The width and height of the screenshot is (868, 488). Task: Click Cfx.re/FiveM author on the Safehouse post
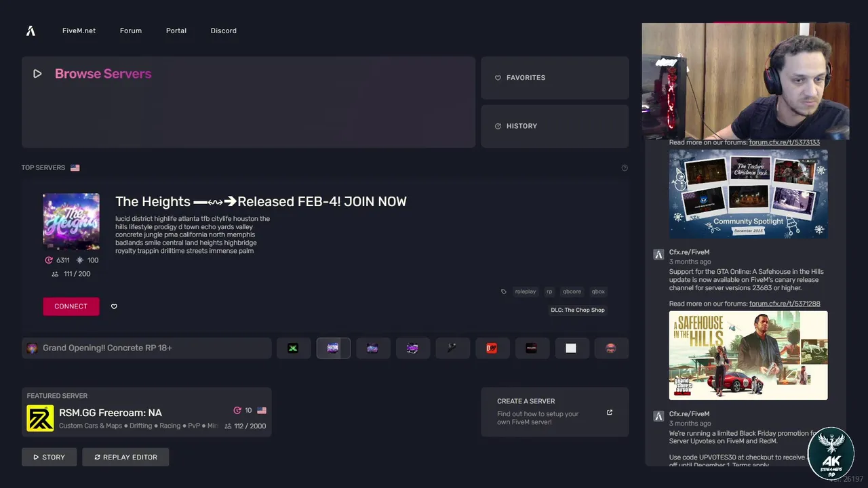(689, 252)
